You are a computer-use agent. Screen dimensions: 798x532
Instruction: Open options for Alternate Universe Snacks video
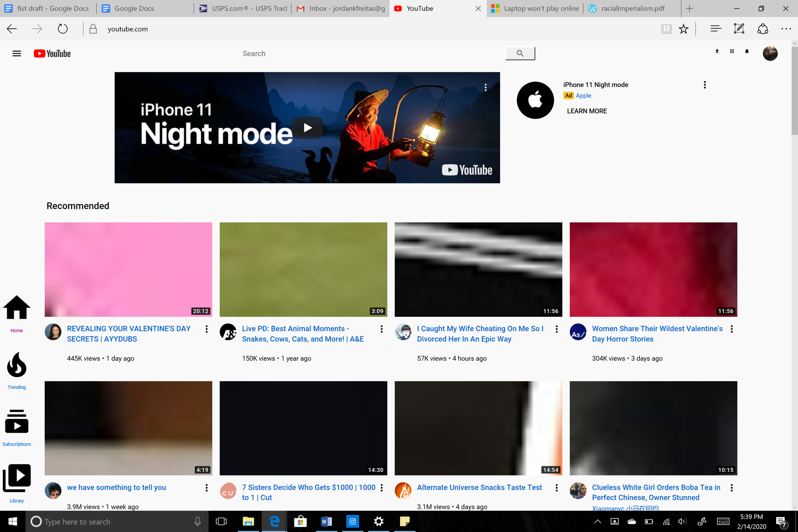[557, 488]
